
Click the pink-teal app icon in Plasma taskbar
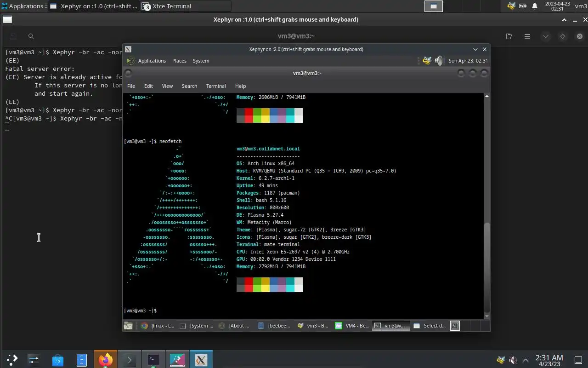pos(177,360)
